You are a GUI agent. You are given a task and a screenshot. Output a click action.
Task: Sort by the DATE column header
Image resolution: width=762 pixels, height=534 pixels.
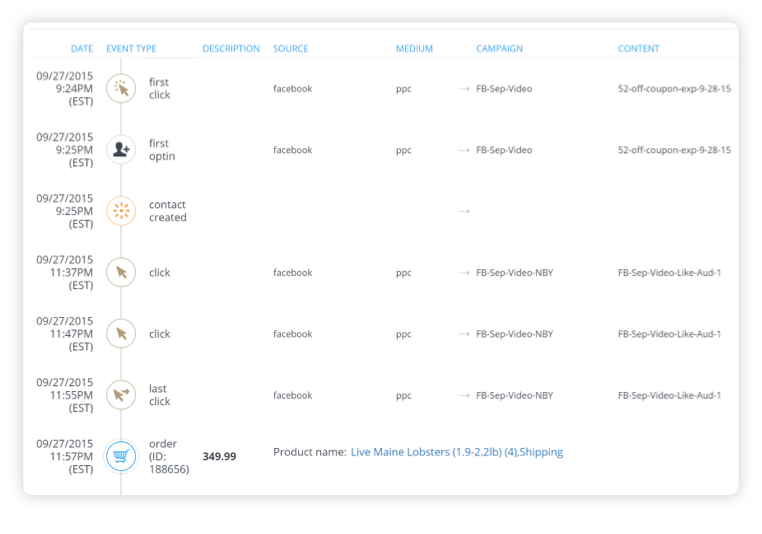(82, 49)
